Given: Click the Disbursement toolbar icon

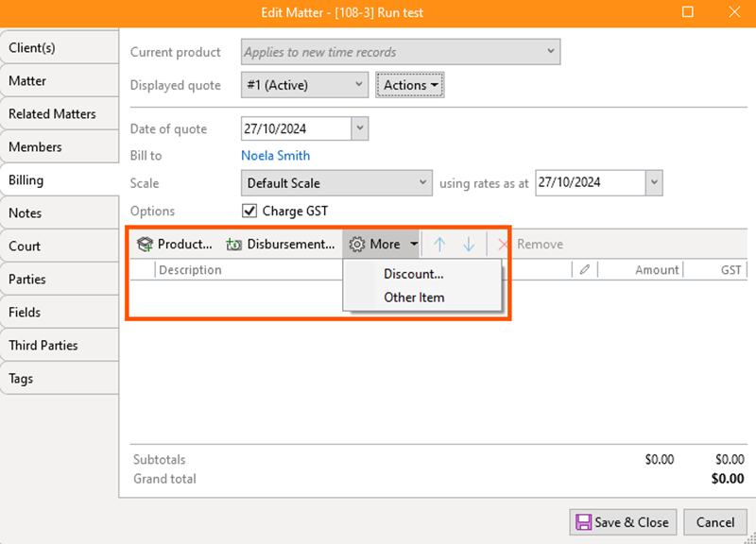Looking at the screenshot, I should click(233, 245).
